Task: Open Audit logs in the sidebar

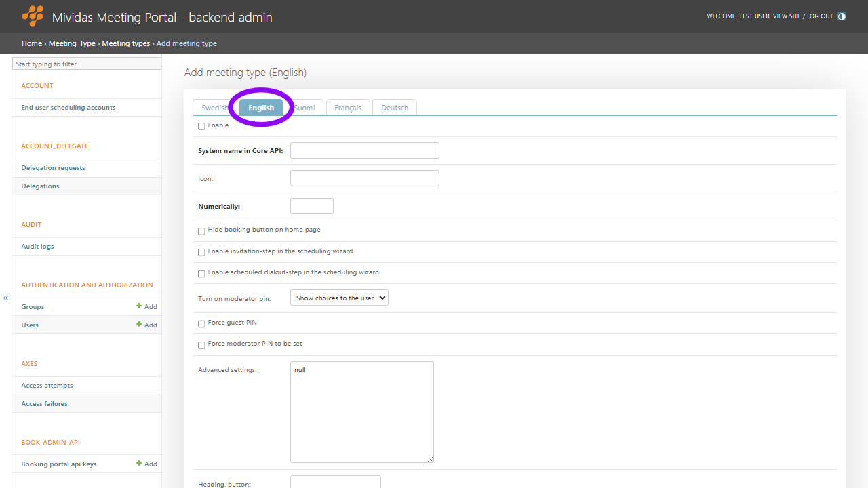Action: [x=38, y=246]
